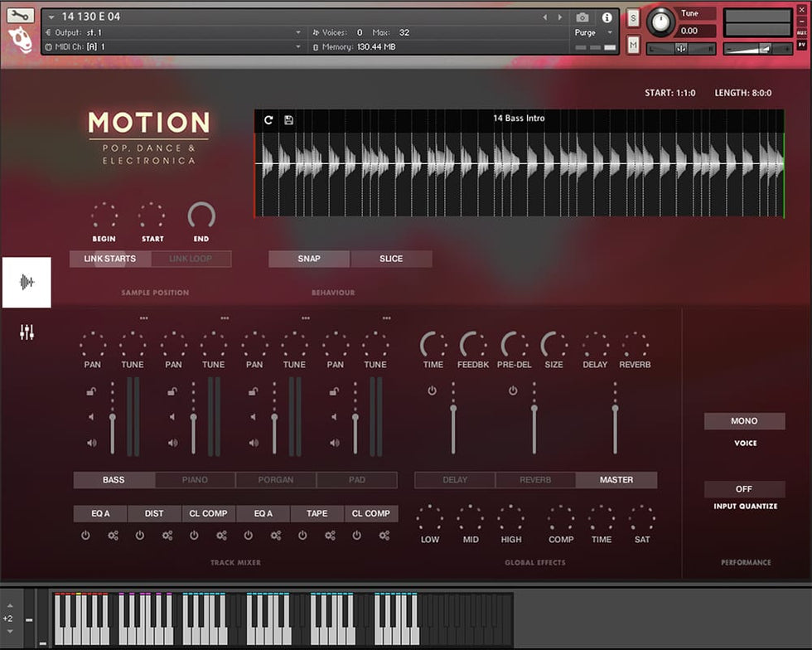Toggle power button under EQ A
Screen dimensions: 812x650
(85, 536)
